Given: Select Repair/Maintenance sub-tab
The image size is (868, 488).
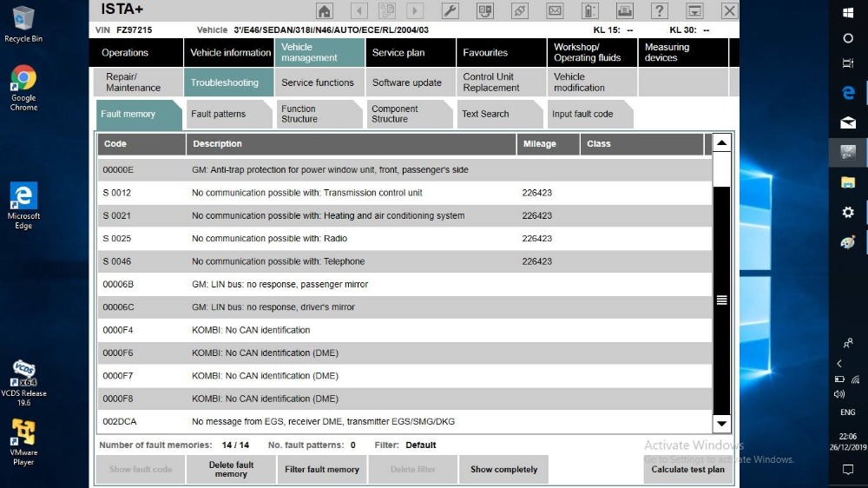Looking at the screenshot, I should (136, 82).
